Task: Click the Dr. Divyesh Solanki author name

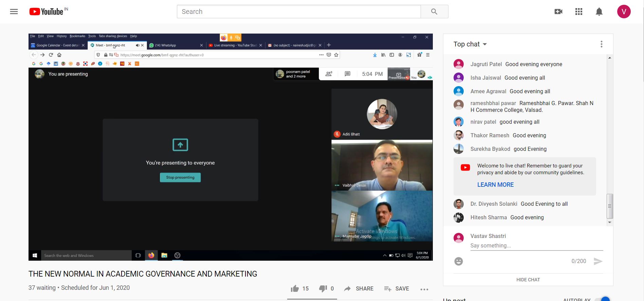Action: click(494, 204)
